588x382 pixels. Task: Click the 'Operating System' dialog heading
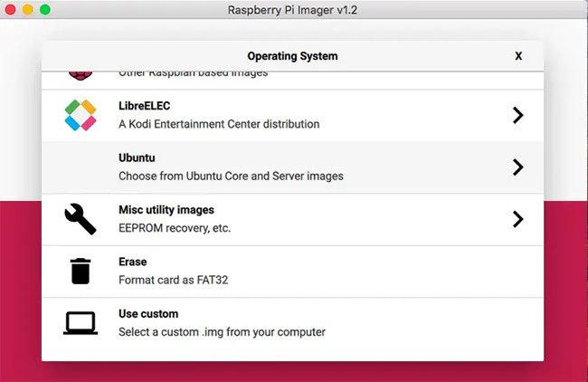(x=292, y=56)
